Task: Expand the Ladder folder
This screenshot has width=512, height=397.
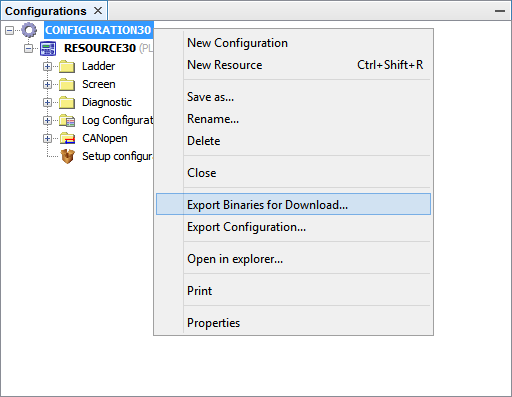Action: click(47, 66)
